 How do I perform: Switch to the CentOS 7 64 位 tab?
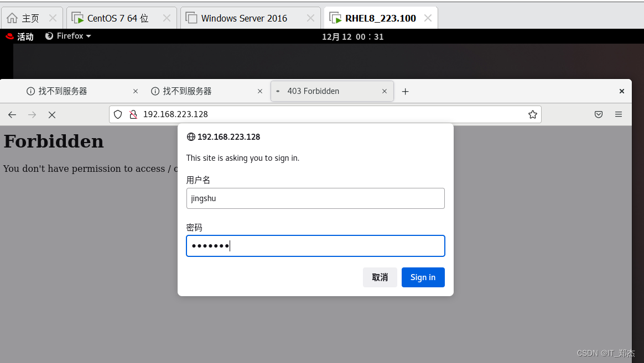coord(117,18)
